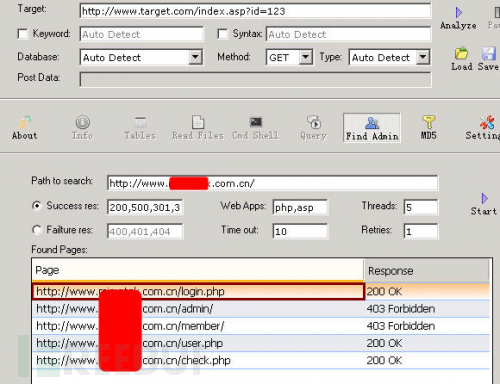Open the Read Files toolbar icon
Image resolution: width=500 pixels, height=384 pixels.
pos(198,122)
